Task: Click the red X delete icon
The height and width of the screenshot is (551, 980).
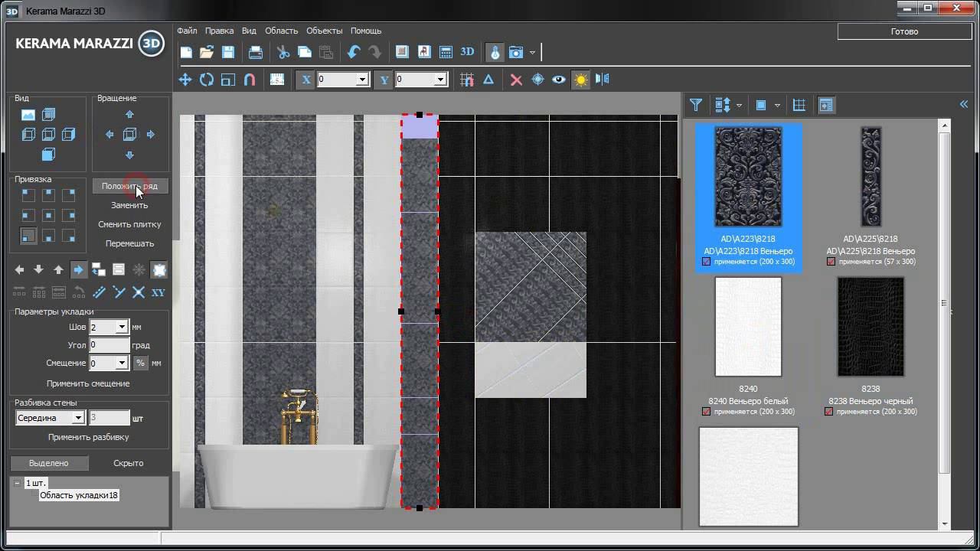Action: tap(516, 80)
